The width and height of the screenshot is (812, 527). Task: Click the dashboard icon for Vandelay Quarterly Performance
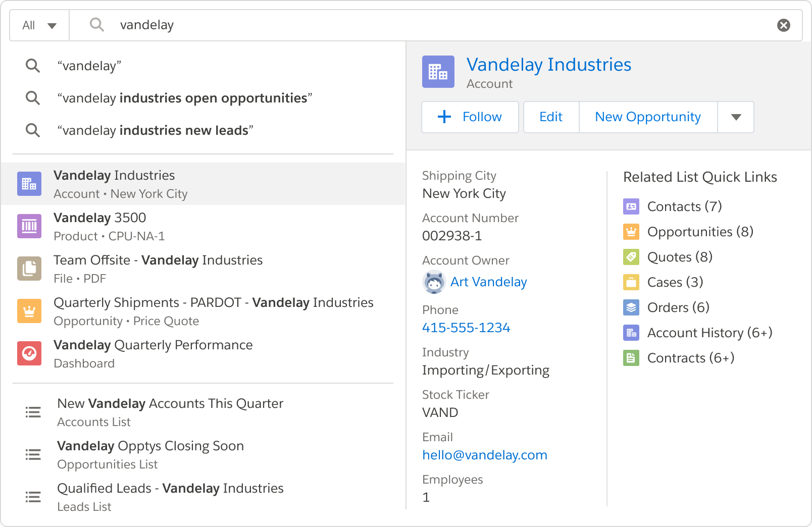coord(29,353)
